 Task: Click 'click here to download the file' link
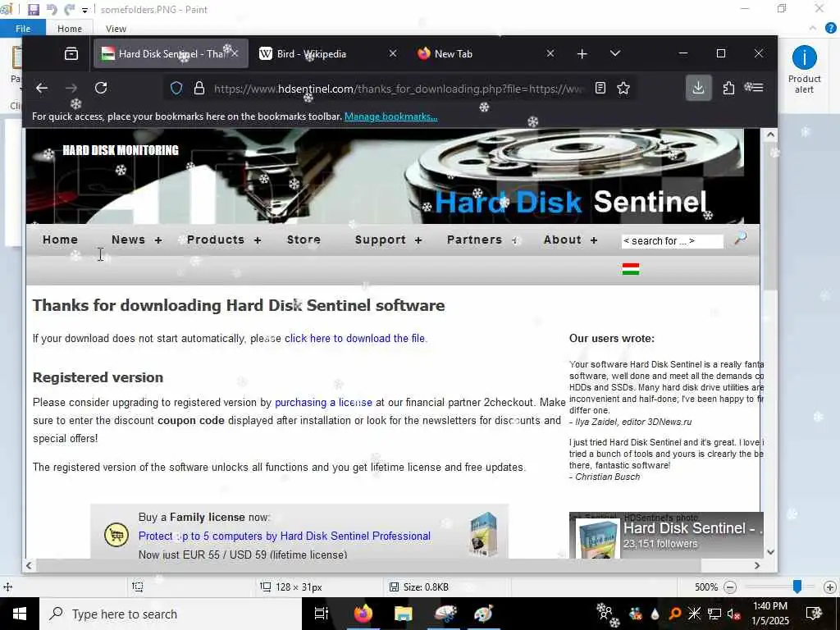point(354,338)
